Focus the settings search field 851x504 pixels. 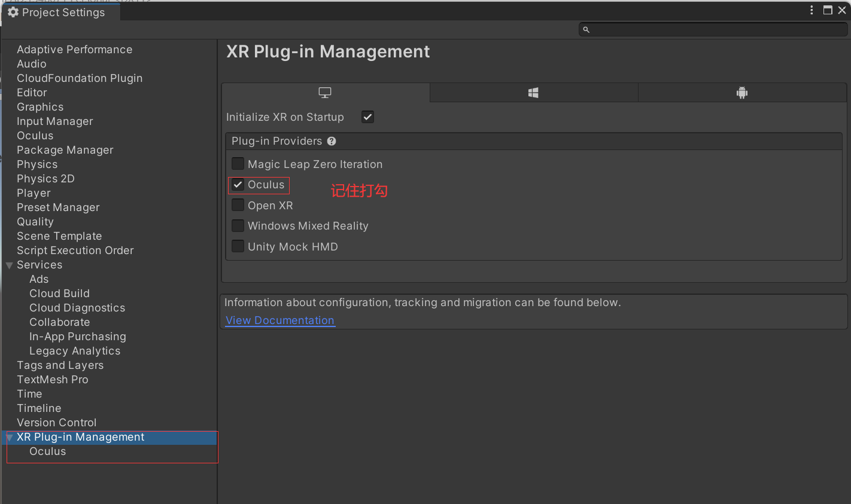coord(713,29)
